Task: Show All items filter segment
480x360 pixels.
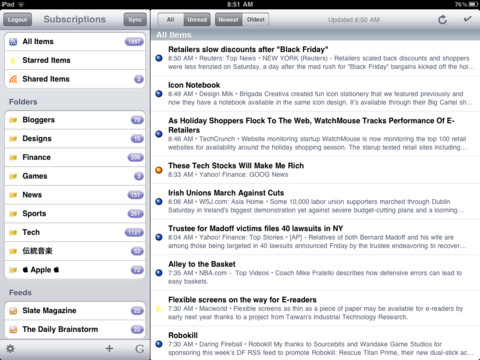Action: pyautogui.click(x=170, y=20)
